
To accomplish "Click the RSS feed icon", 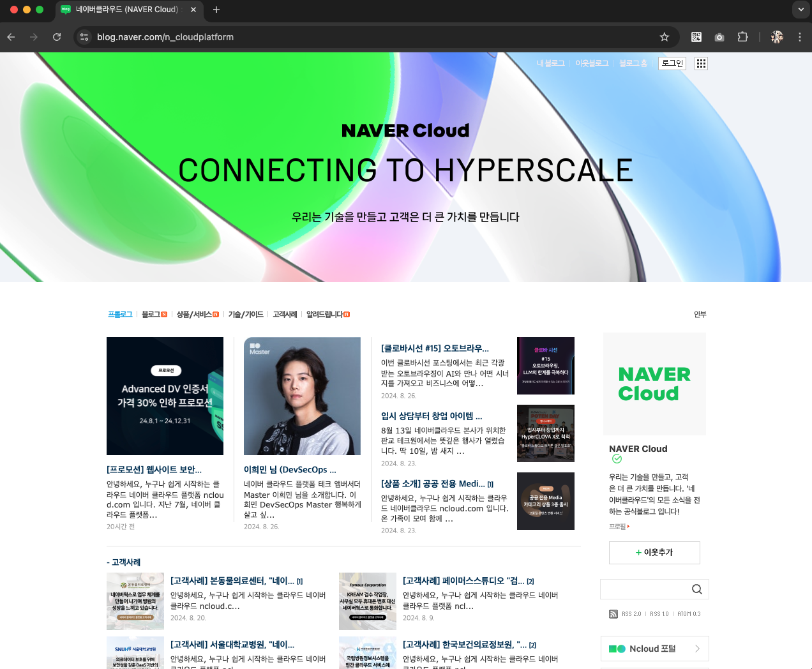I will click(613, 614).
